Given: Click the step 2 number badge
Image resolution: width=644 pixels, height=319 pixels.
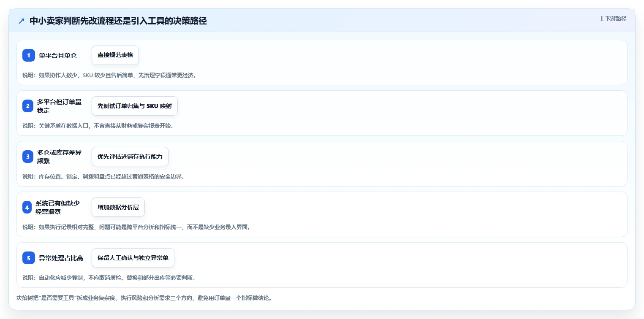Looking at the screenshot, I should (28, 106).
